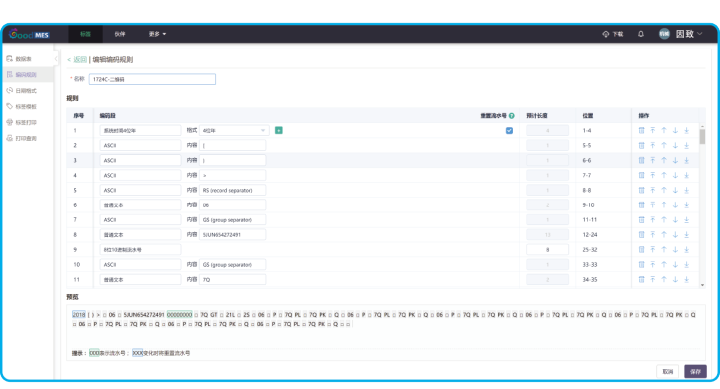Move row 5 up one position
Image resolution: width=720 pixels, height=389 pixels.
664,190
